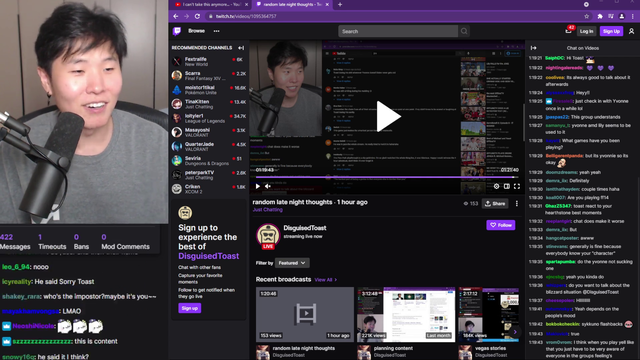Open a new browser tab
Image resolution: width=640 pixels, height=360 pixels.
pyautogui.click(x=340, y=4)
